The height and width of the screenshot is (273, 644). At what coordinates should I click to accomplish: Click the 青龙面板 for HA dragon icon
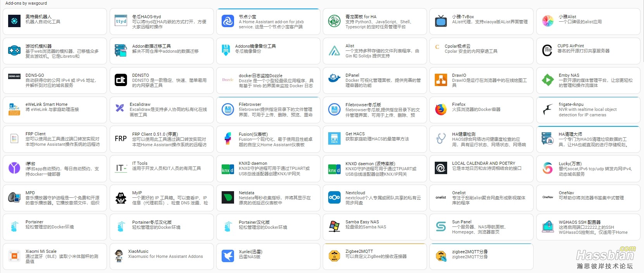coord(334,21)
